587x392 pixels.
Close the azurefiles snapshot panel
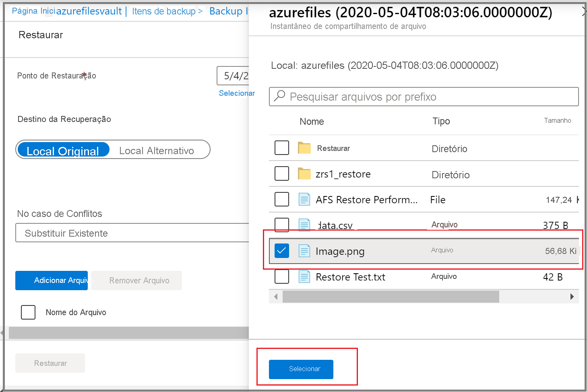click(585, 12)
